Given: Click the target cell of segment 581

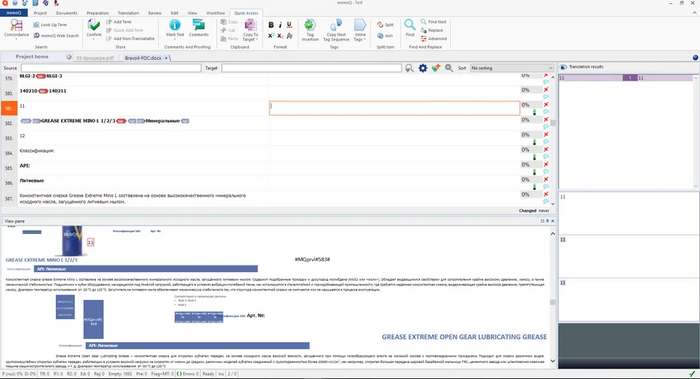Looking at the screenshot, I should click(x=394, y=108).
